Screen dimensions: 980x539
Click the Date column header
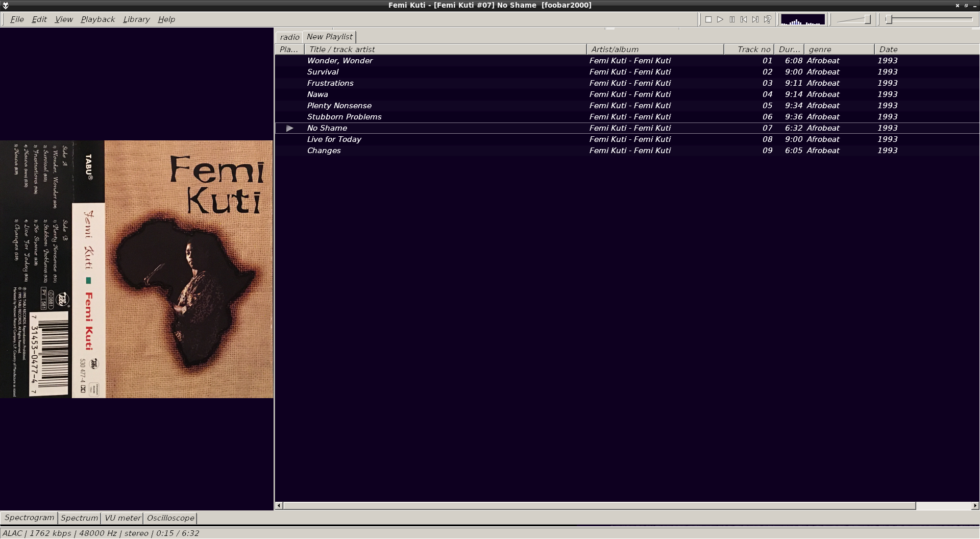tap(926, 50)
